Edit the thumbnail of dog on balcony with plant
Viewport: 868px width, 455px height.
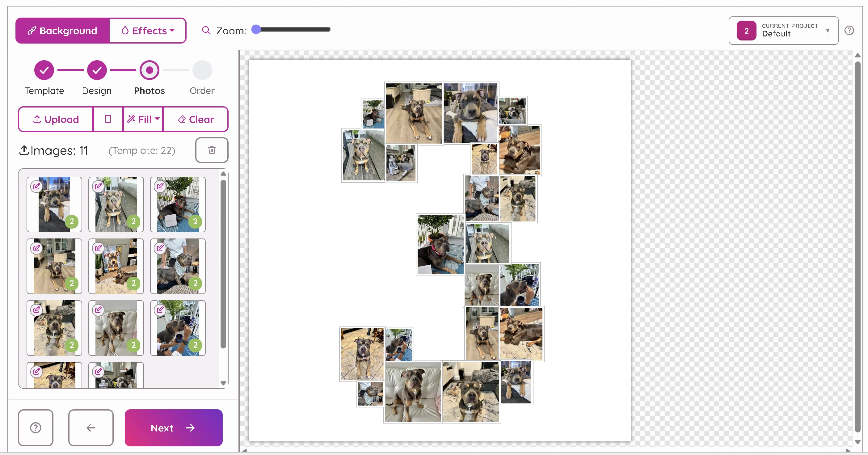(x=160, y=186)
